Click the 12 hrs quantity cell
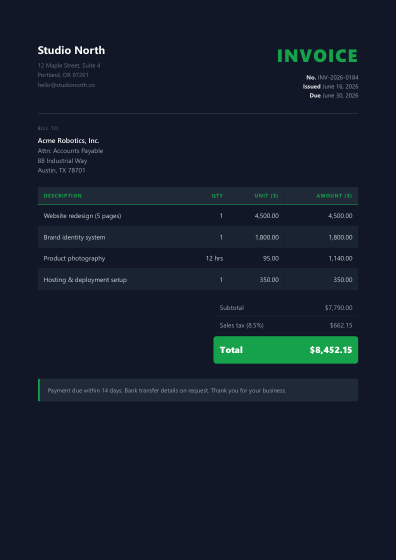The height and width of the screenshot is (560, 396). pos(214,259)
